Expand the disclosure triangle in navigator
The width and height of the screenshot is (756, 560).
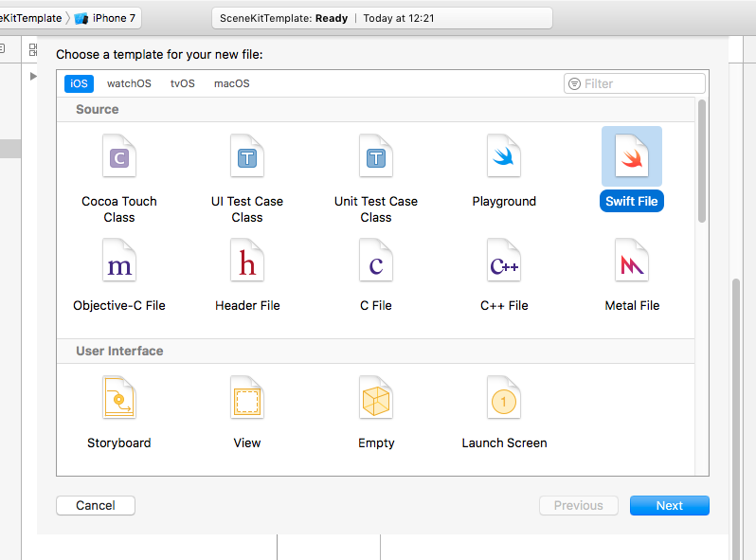pos(33,76)
